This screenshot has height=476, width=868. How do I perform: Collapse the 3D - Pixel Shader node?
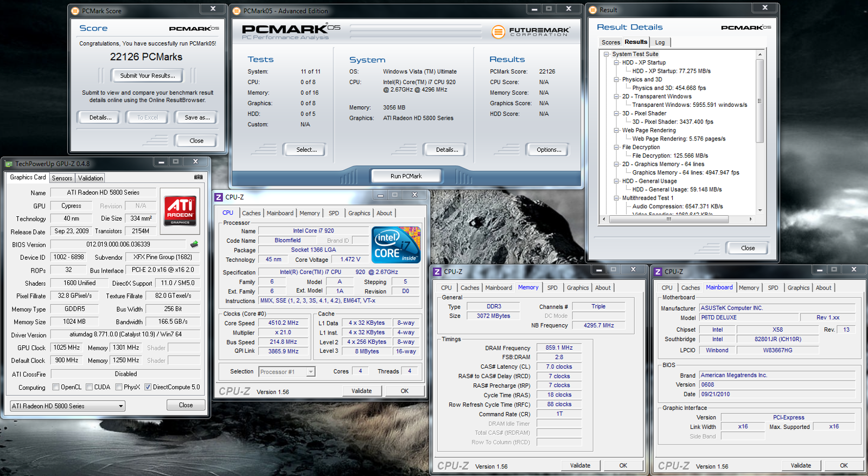click(617, 113)
